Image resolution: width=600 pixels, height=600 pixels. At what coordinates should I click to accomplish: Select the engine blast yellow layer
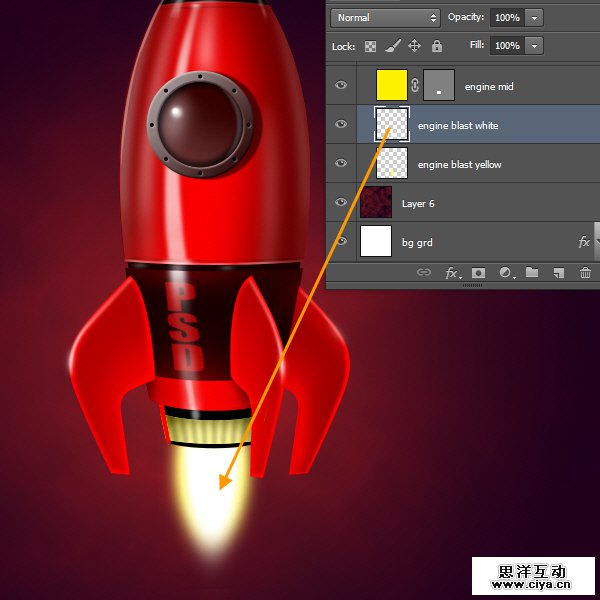click(x=459, y=164)
